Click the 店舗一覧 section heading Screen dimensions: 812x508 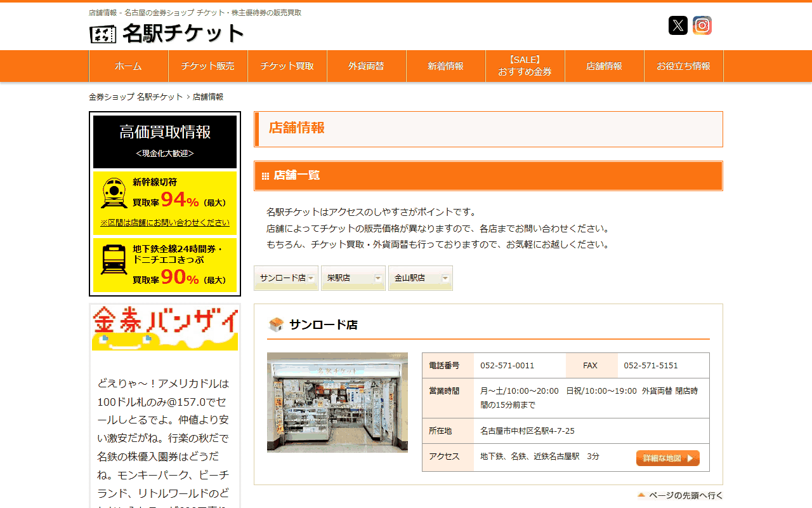click(488, 176)
